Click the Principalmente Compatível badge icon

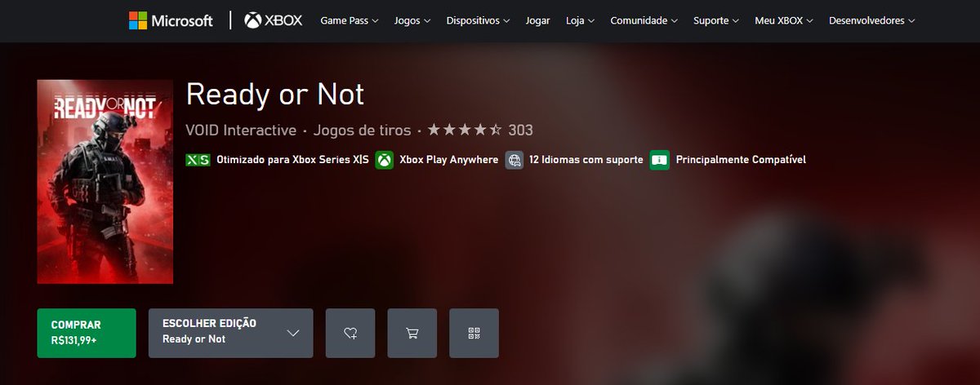point(660,160)
